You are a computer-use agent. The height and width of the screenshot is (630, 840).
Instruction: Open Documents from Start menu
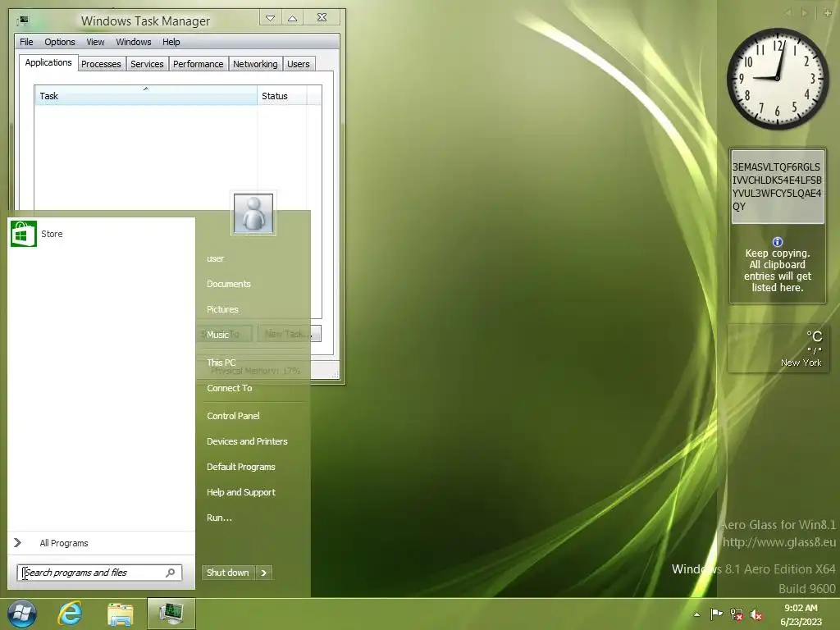[229, 284]
